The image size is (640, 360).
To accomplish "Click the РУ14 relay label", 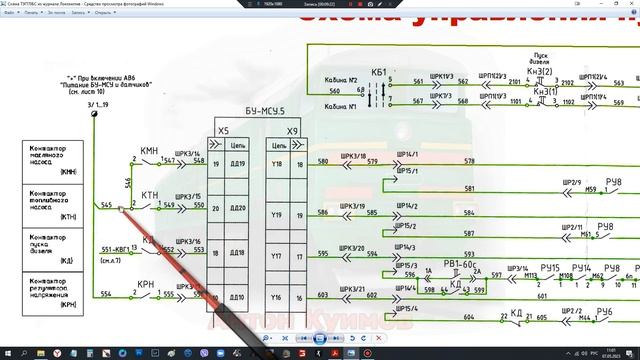I will click(x=581, y=268).
